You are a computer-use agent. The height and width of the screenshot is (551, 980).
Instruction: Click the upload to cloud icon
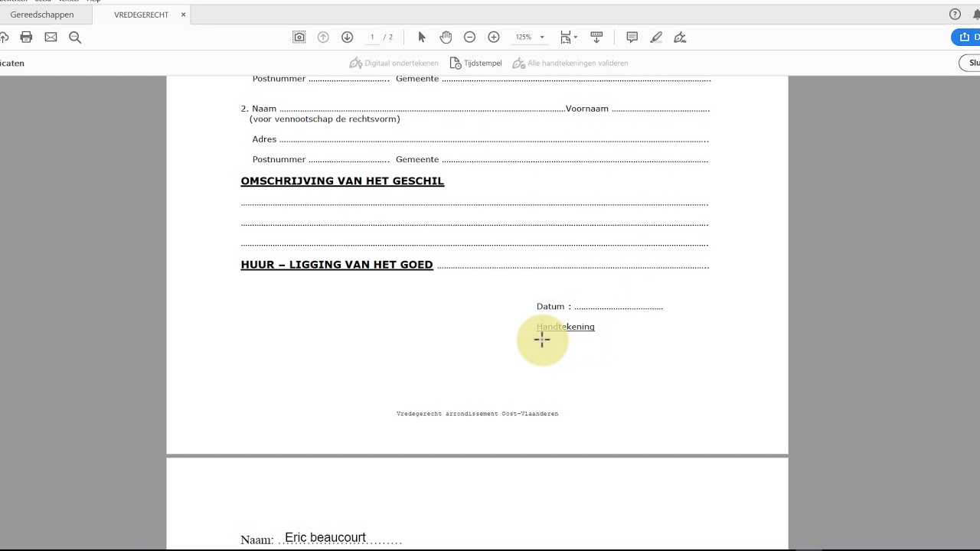4,37
